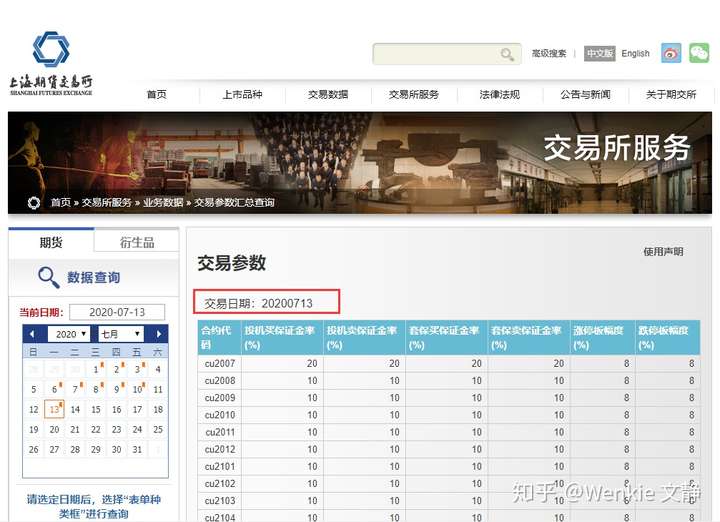Click the cu2008 contract row
The image size is (720, 522).
449,381
